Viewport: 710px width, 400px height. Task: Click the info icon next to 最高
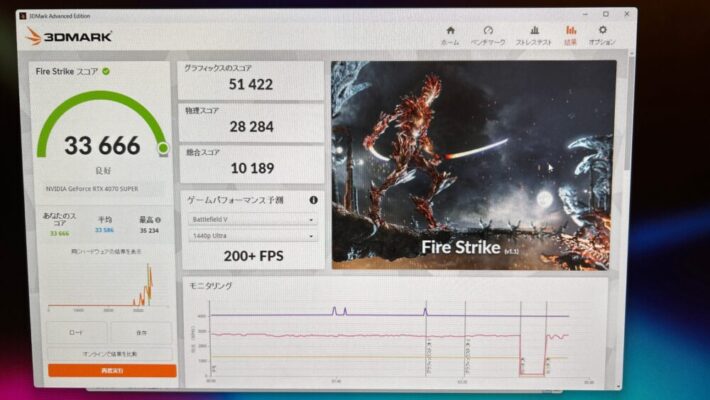[158, 220]
